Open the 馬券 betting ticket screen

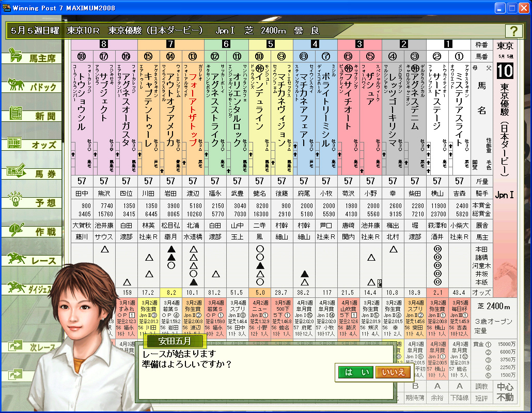click(x=32, y=172)
